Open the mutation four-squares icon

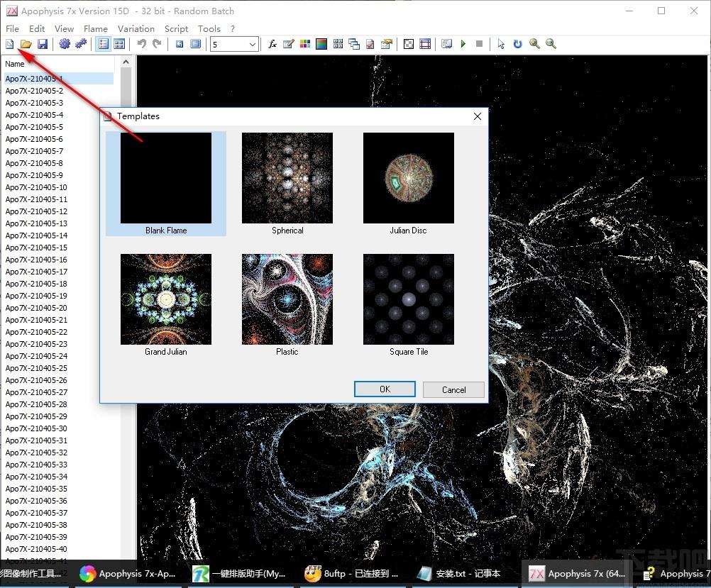click(x=338, y=44)
